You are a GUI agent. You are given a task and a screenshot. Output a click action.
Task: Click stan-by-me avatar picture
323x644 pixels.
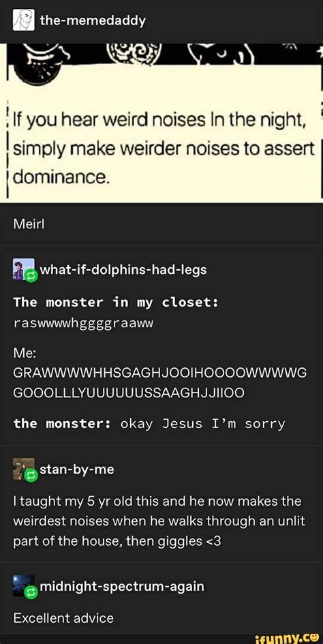(23, 468)
